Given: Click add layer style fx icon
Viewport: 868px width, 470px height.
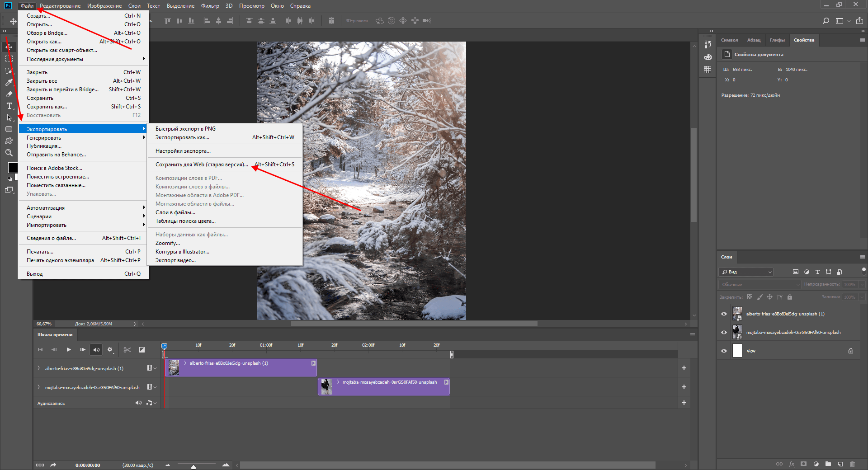Looking at the screenshot, I should click(792, 464).
